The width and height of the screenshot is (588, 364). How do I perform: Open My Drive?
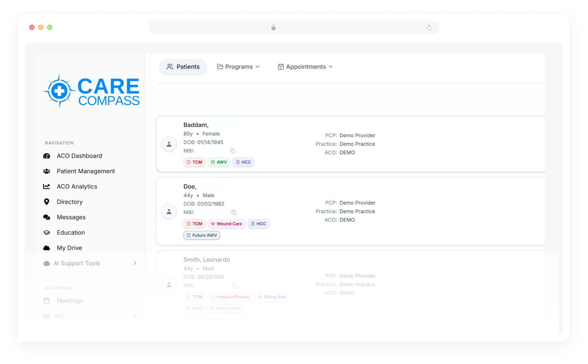[69, 248]
